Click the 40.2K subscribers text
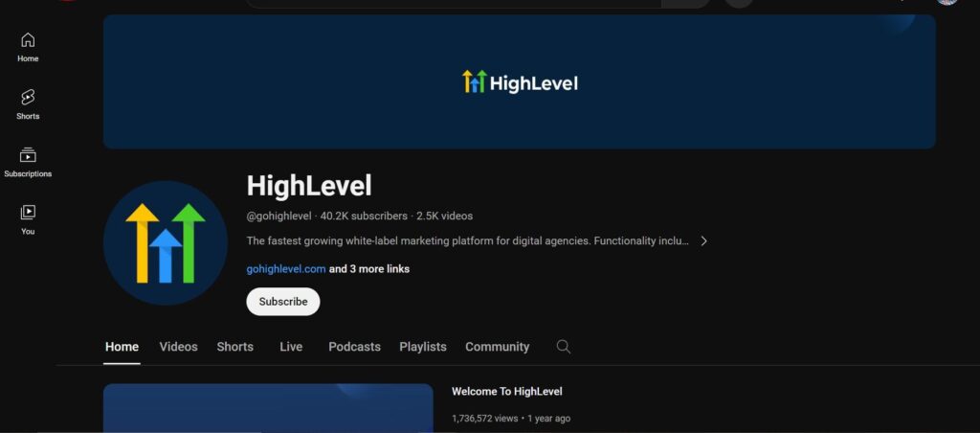 364,216
